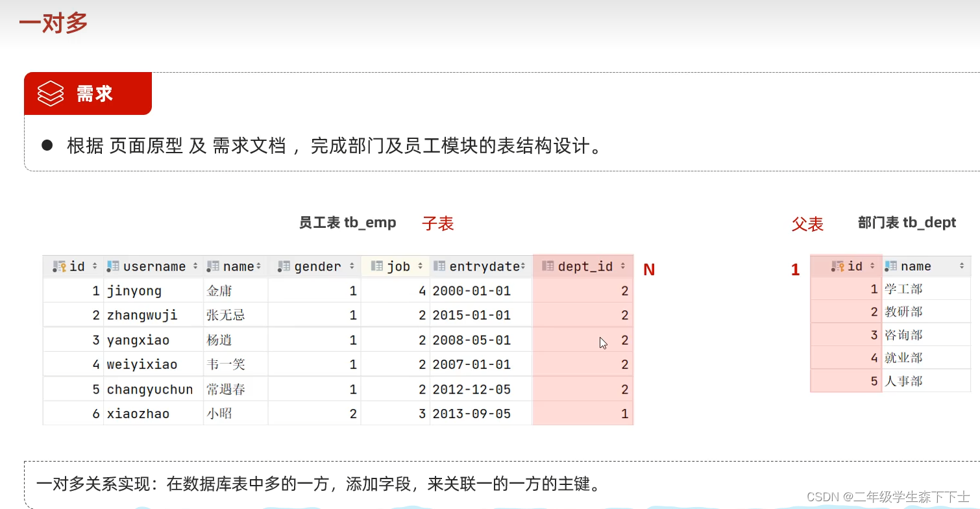The height and width of the screenshot is (509, 980).
Task: Toggle sorting on tb_dept name column
Action: tap(961, 266)
